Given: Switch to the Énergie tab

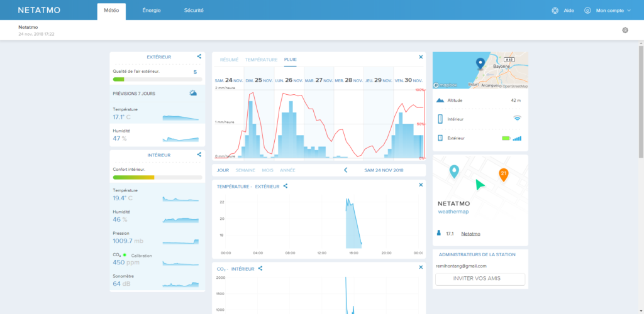Looking at the screenshot, I should coord(151,11).
